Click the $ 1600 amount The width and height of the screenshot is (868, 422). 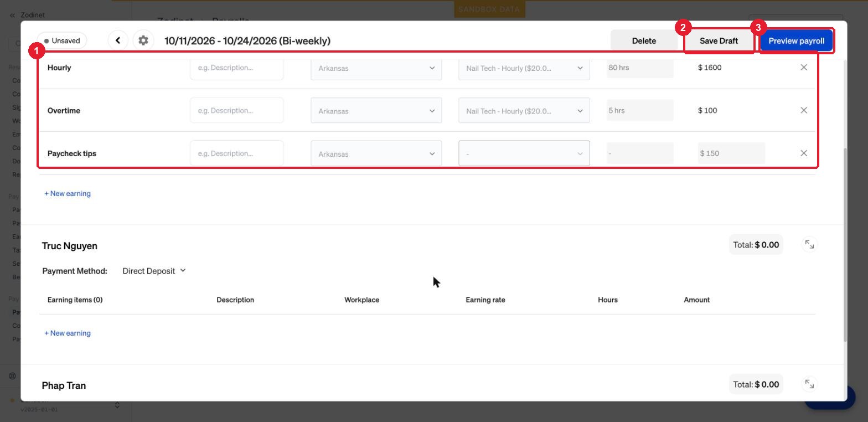(x=710, y=68)
